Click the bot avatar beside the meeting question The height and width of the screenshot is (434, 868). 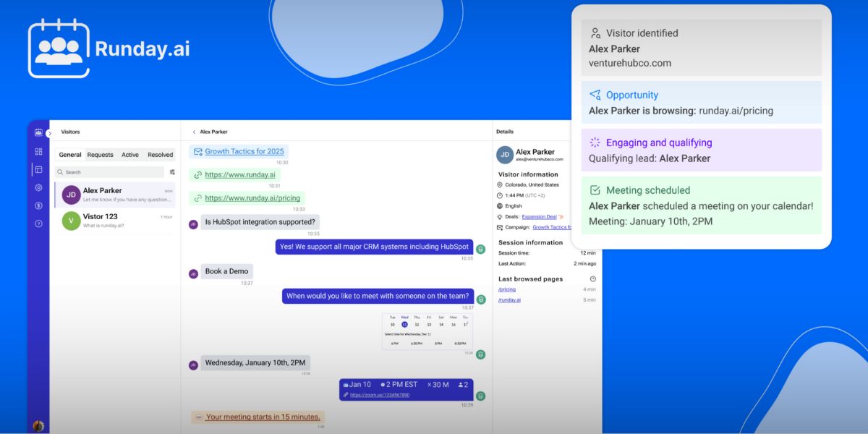pyautogui.click(x=481, y=299)
